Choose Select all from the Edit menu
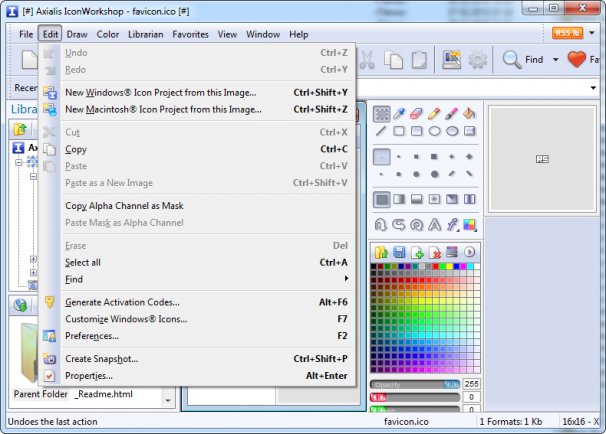This screenshot has height=434, width=606. click(197, 262)
